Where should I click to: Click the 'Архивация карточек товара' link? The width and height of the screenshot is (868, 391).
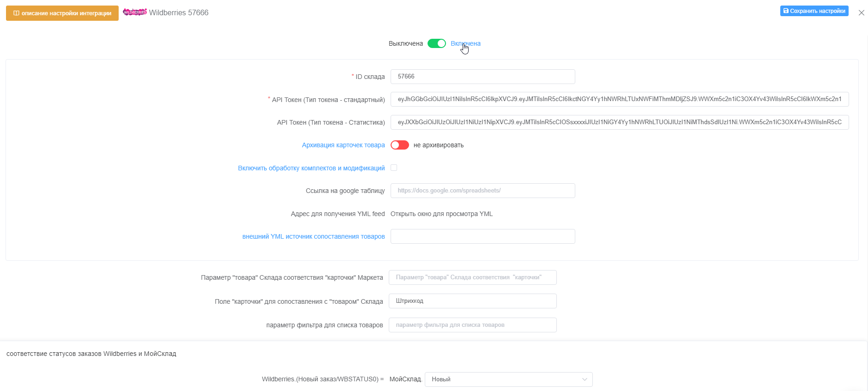(x=343, y=145)
